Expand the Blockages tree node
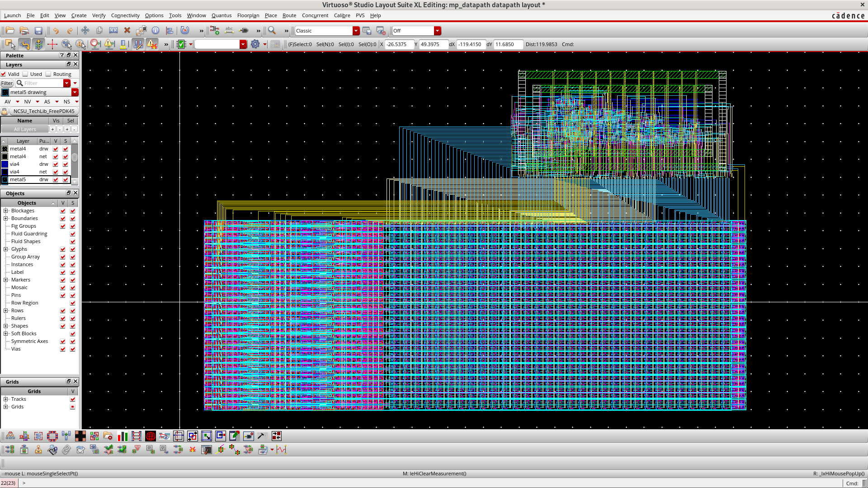This screenshot has width=868, height=488. click(x=6, y=211)
